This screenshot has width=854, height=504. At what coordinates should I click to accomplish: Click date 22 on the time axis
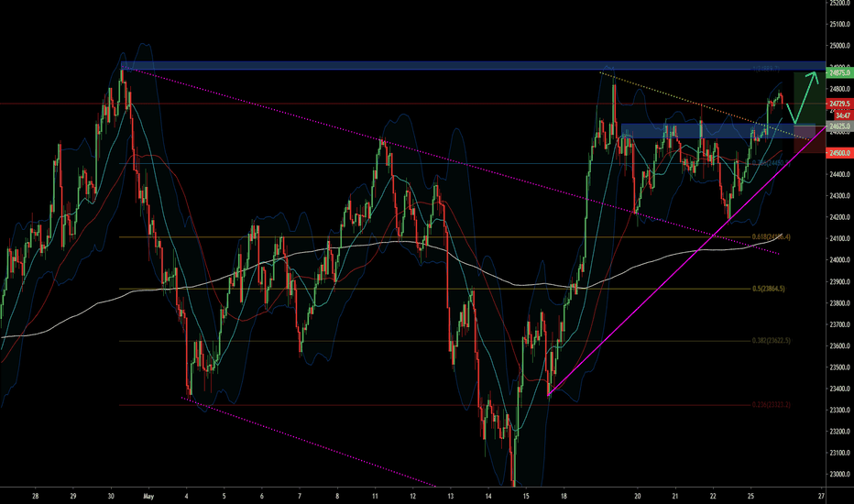coord(713,497)
